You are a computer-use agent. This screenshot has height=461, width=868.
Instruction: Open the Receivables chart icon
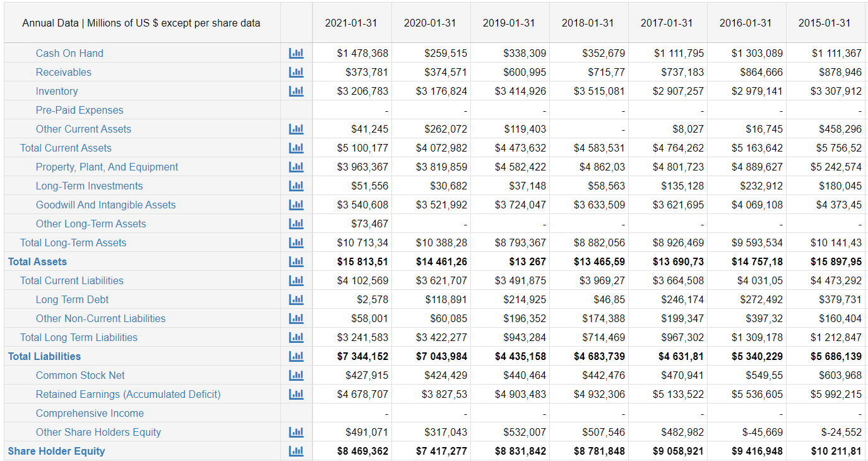coord(297,72)
